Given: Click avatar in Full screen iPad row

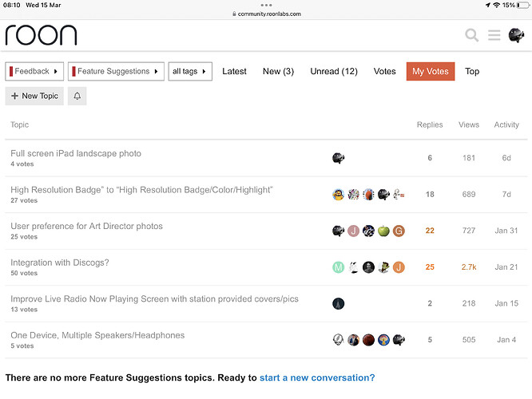Looking at the screenshot, I should click(x=338, y=158).
